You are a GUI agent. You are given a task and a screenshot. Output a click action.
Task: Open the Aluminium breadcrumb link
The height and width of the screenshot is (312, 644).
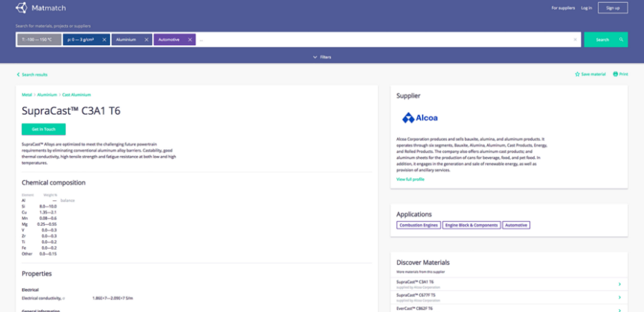(47, 94)
